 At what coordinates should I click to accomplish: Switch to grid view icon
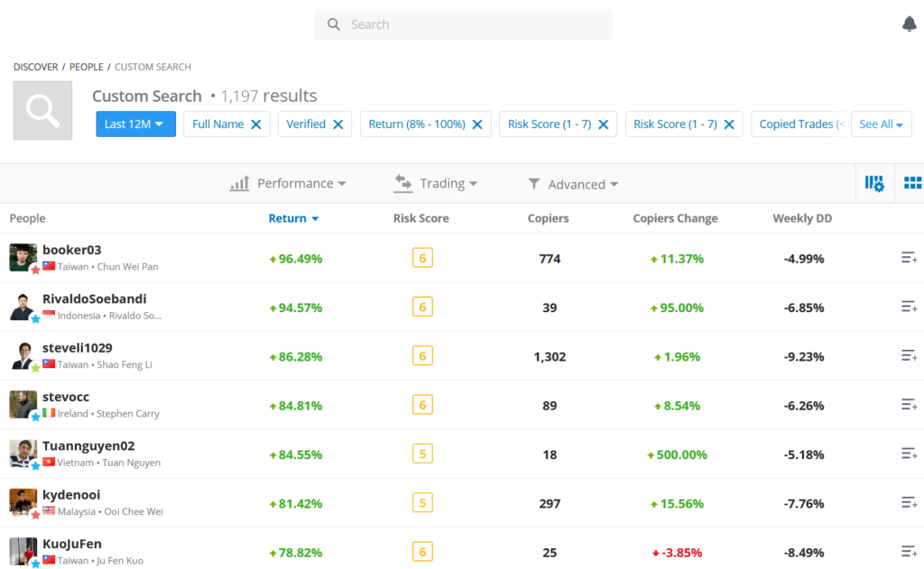pyautogui.click(x=912, y=183)
